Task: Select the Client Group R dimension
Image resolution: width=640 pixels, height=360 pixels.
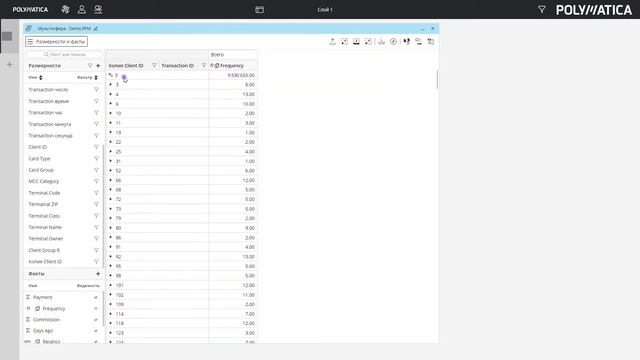Action: [44, 250]
